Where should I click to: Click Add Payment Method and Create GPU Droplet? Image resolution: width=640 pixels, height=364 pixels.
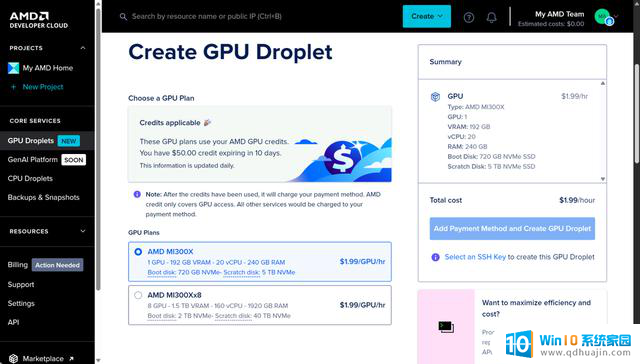512,229
